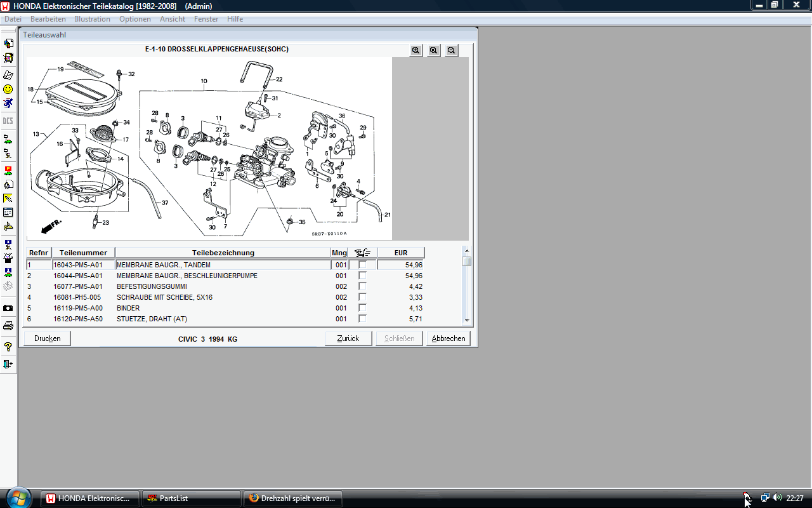Click the zoom out magnifier icon
Viewport: 812px width, 508px height.
451,51
